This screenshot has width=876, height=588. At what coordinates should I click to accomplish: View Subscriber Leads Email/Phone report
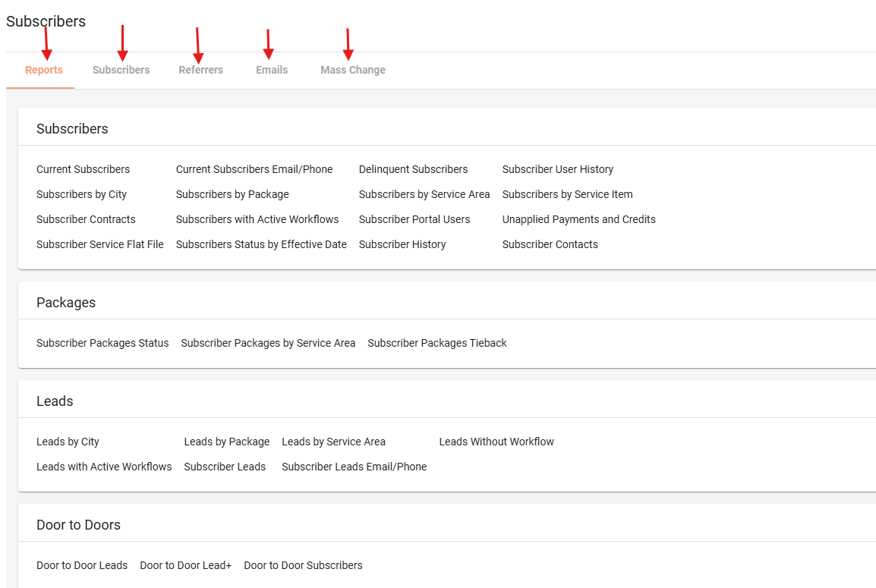pyautogui.click(x=354, y=467)
